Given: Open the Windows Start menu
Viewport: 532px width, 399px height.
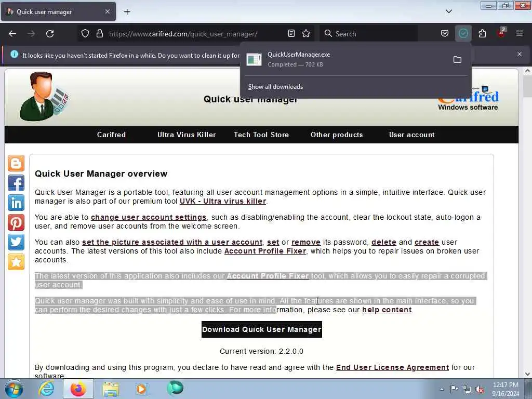Looking at the screenshot, I should click(x=13, y=389).
